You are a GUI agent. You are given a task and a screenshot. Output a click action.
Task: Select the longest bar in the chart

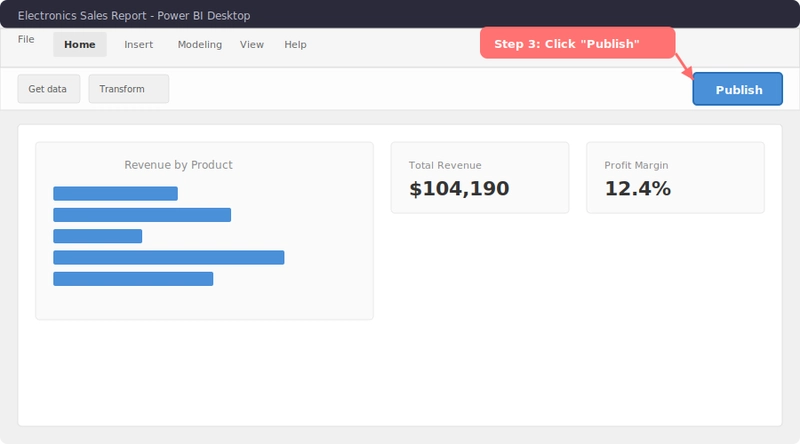click(x=168, y=258)
